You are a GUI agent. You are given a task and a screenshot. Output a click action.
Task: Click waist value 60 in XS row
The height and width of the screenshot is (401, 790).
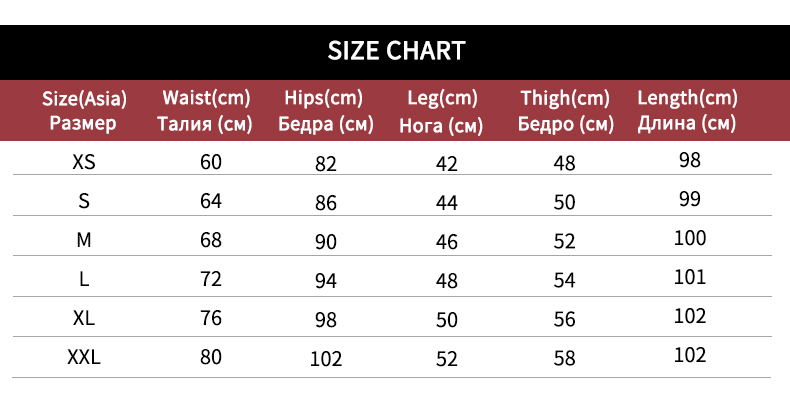pyautogui.click(x=210, y=162)
